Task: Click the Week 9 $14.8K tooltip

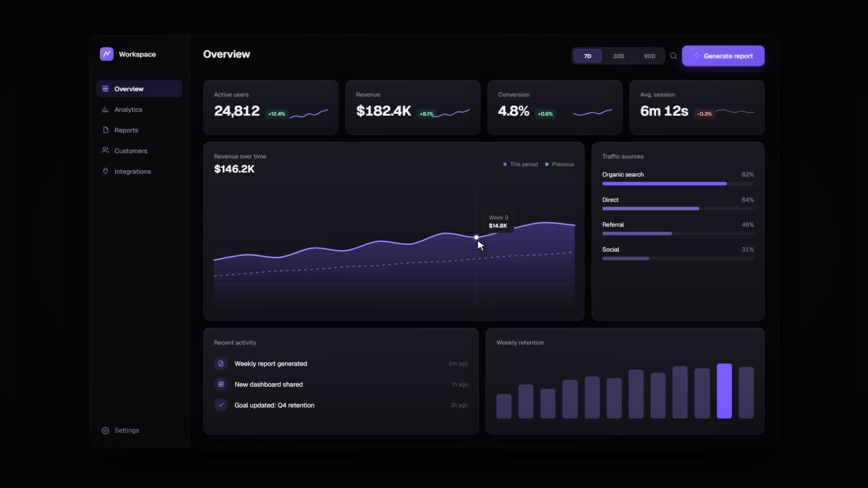Action: (x=498, y=221)
